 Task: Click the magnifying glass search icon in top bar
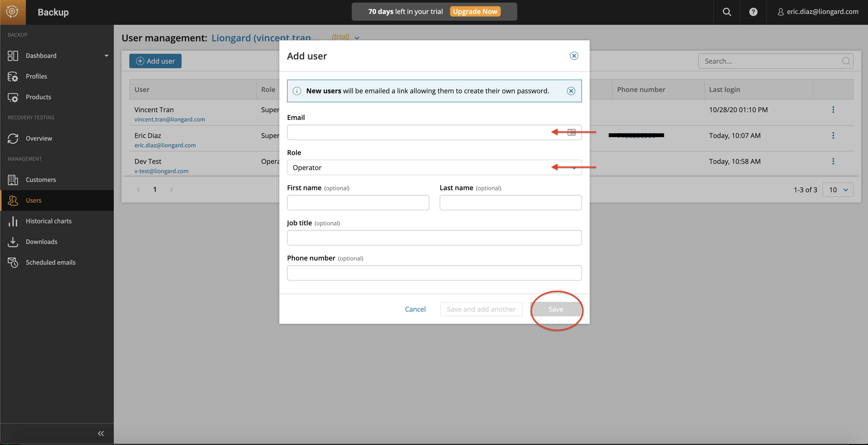727,12
